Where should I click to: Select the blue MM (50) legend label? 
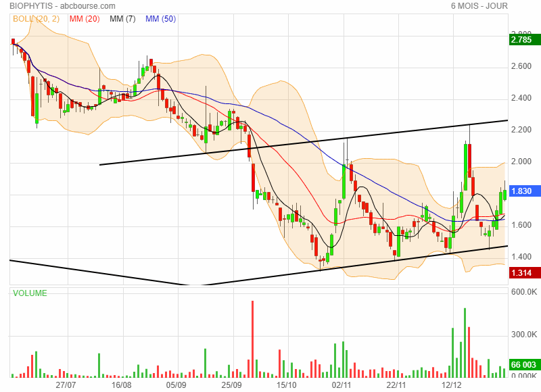point(160,19)
